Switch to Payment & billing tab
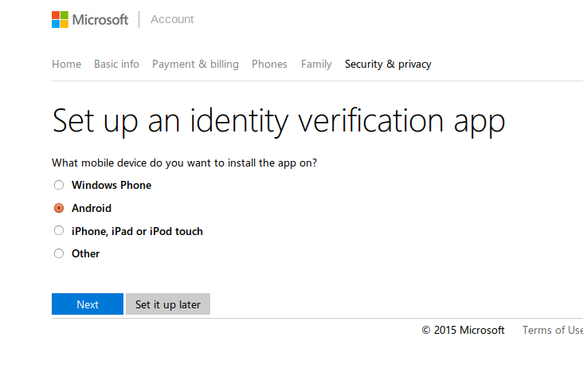This screenshot has width=583, height=392. click(x=195, y=64)
